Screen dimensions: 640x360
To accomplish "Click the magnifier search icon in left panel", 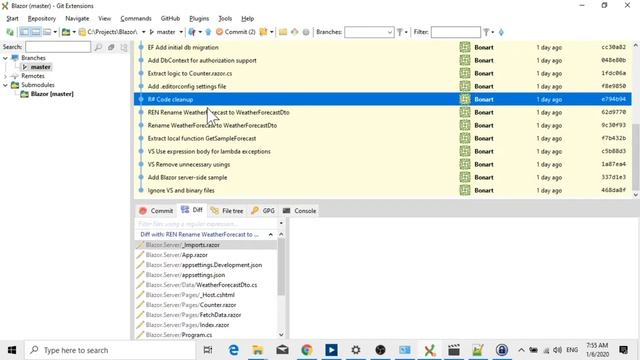I will 98,47.
